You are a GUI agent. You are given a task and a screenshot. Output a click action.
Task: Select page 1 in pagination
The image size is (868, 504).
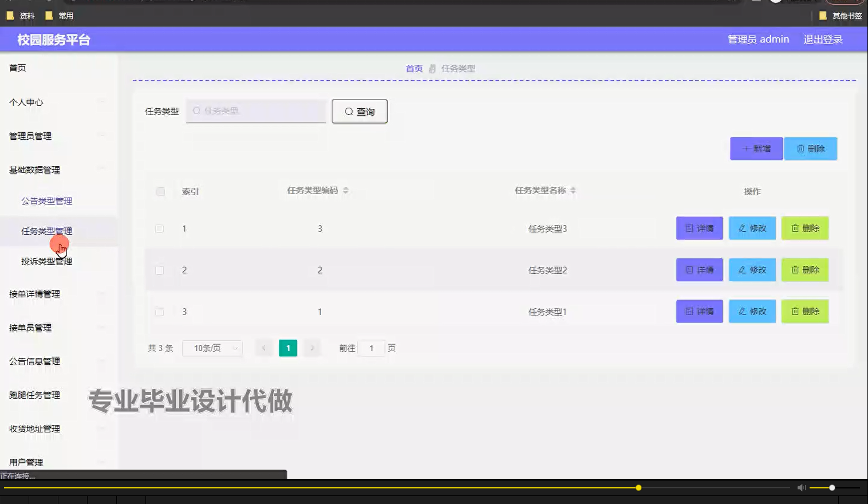coord(288,348)
